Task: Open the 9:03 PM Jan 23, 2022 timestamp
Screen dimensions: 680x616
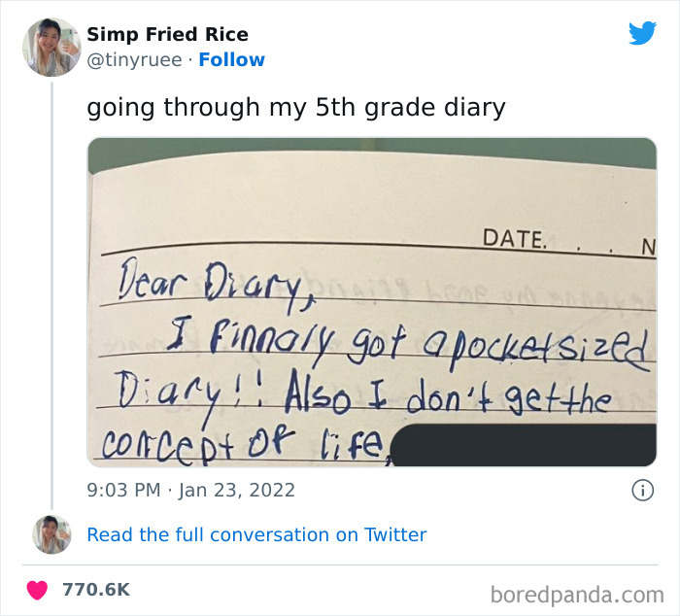Action: tap(190, 491)
